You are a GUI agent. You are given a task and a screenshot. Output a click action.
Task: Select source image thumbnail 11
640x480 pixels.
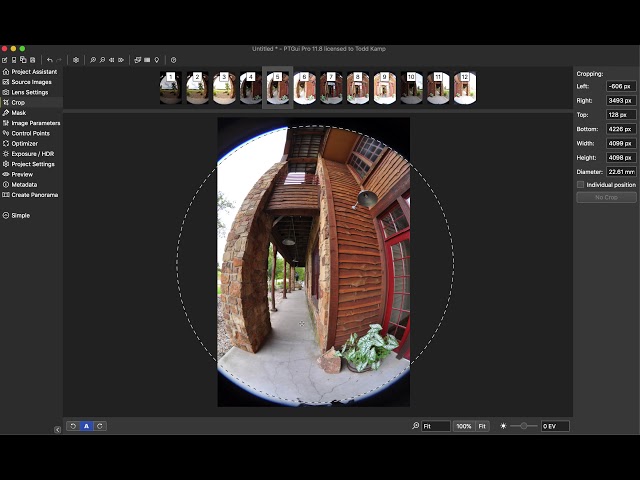pos(438,88)
